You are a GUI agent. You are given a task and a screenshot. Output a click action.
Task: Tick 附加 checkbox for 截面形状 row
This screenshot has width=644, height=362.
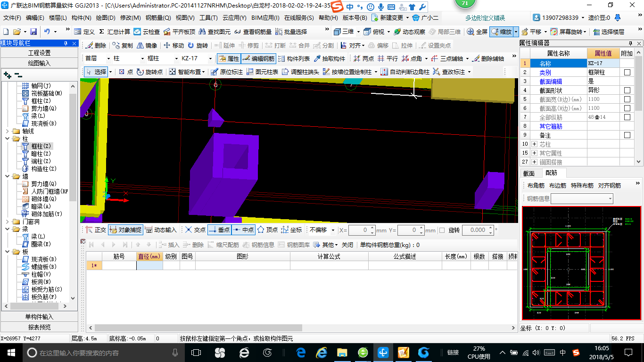tap(627, 90)
